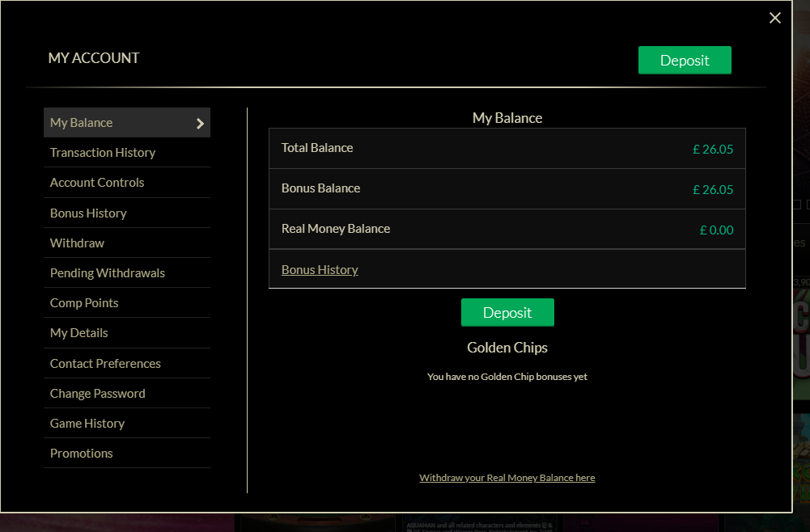Close the My Account dialog
The height and width of the screenshot is (532, 810).
click(x=775, y=18)
